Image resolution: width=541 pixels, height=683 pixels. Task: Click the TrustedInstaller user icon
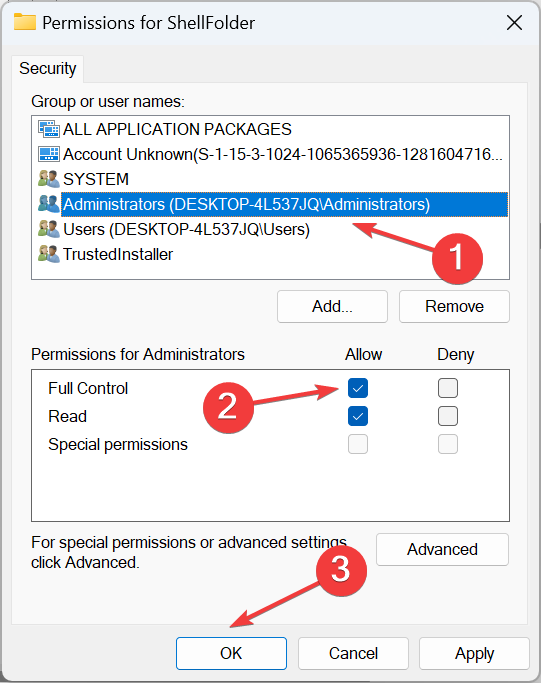48,254
